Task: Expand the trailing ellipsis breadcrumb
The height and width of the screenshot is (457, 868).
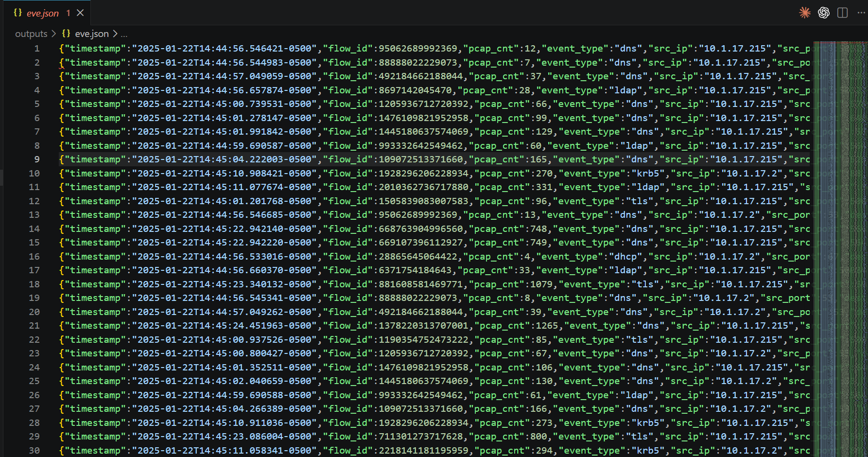Action: (x=124, y=34)
